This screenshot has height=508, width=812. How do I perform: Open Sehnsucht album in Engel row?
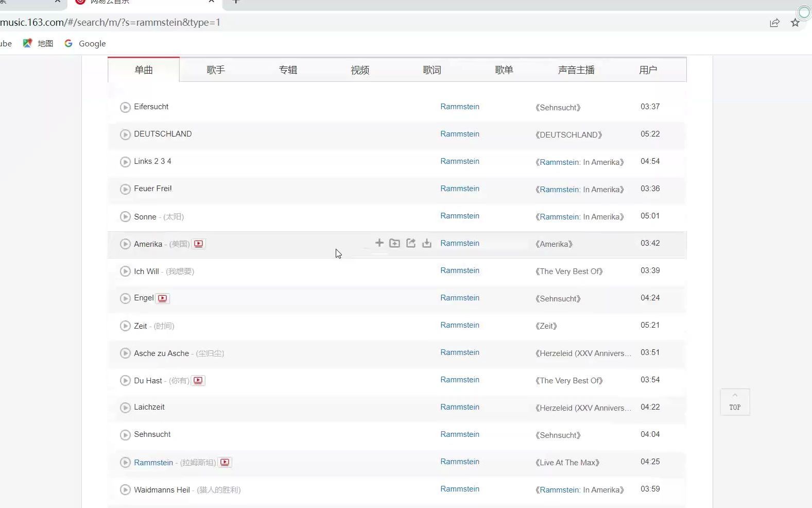click(558, 298)
